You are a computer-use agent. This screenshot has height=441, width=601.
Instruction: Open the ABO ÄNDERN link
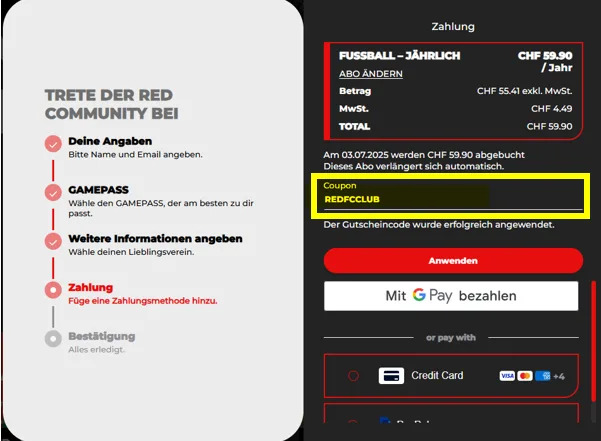click(x=371, y=74)
